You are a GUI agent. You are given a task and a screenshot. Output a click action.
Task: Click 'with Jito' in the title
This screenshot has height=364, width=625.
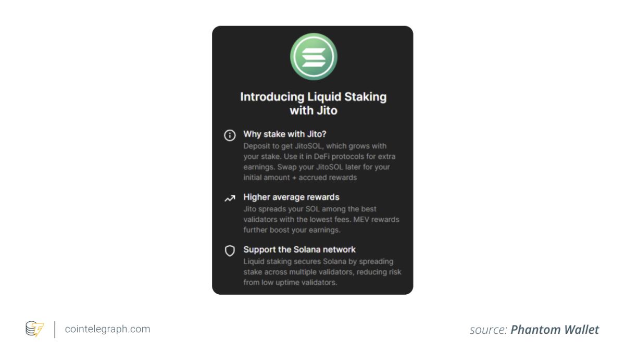[x=313, y=110]
